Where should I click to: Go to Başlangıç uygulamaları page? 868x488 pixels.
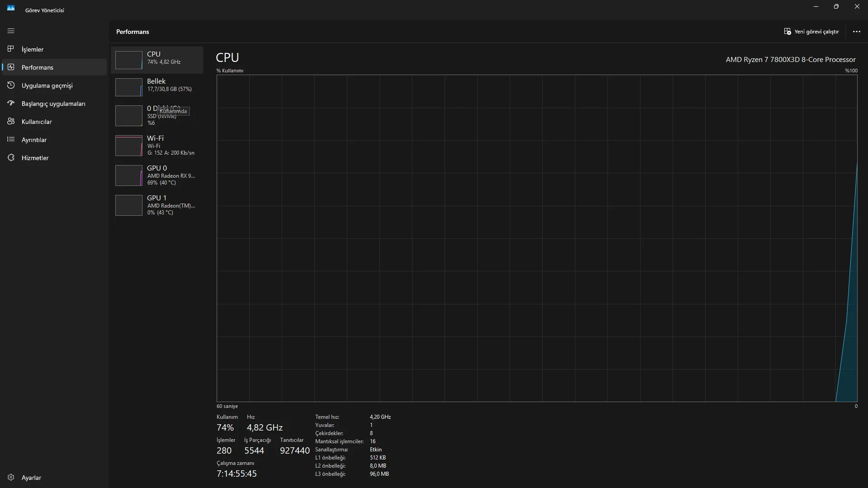click(x=54, y=103)
